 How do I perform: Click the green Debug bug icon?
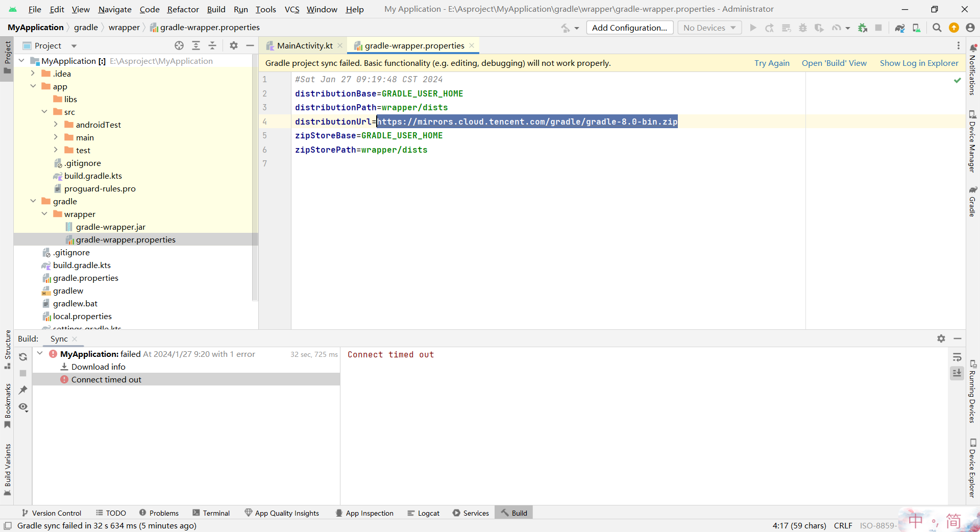coord(863,28)
